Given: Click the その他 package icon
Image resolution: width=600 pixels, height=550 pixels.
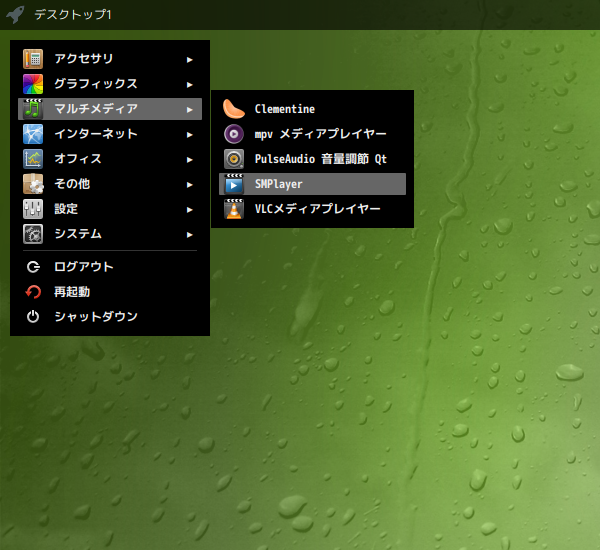Looking at the screenshot, I should 33,184.
